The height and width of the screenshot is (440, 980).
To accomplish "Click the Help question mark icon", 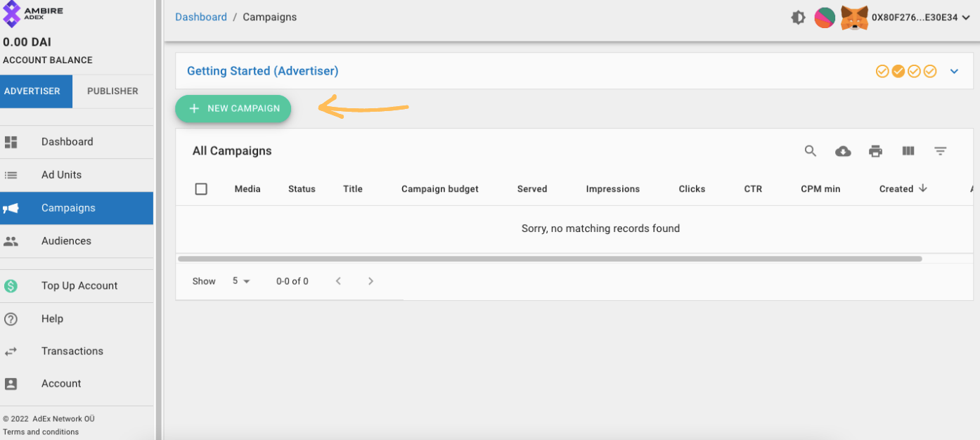I will click(11, 319).
